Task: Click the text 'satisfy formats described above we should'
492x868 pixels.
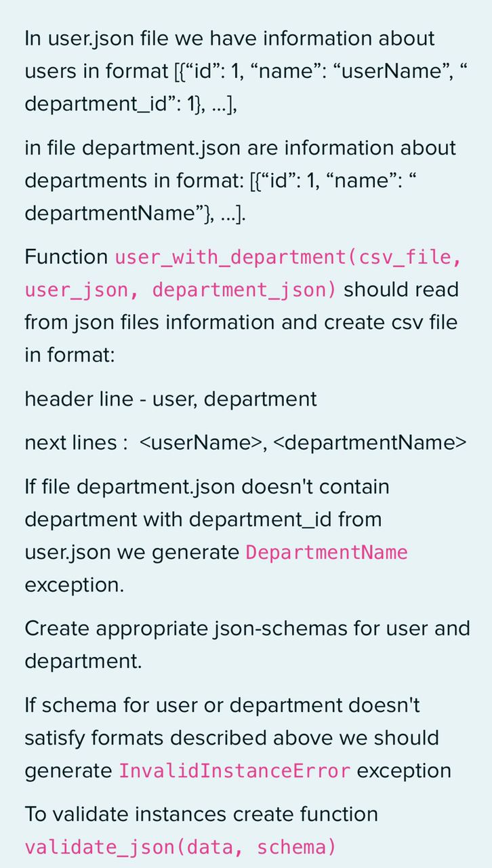Action: point(232,738)
